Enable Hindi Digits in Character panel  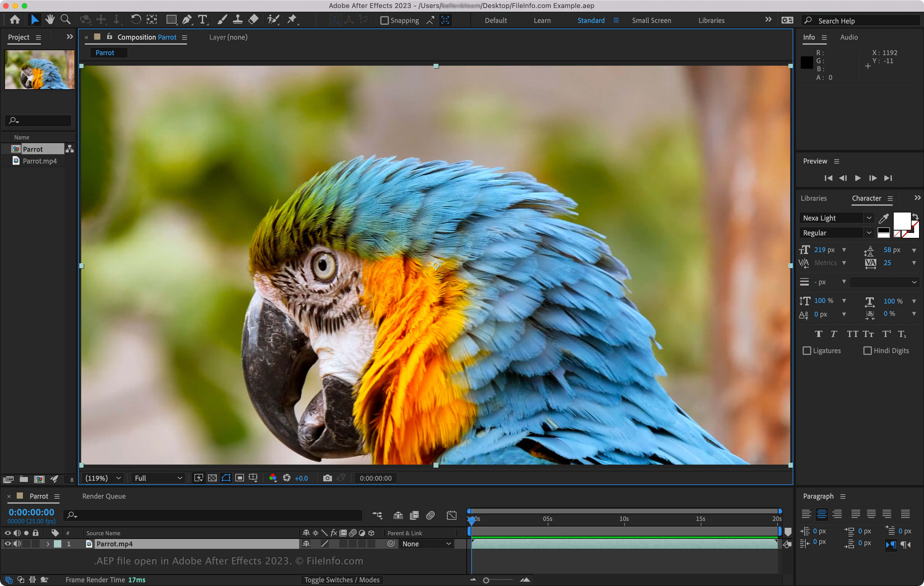[867, 350]
